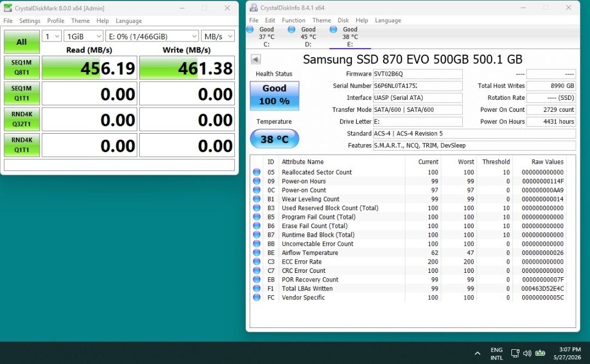Click status orb of Power-on Count row
Viewport: 590px width, 364px height.
(257, 190)
